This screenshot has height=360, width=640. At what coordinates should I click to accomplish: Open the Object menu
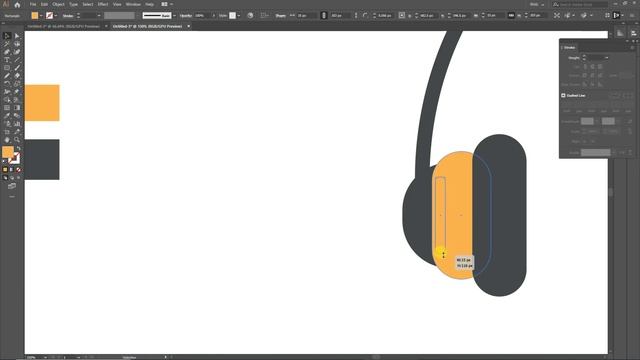(58, 4)
